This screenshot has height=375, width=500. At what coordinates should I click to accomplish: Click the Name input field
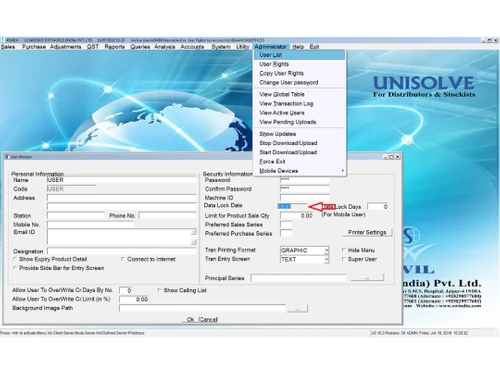tap(121, 180)
